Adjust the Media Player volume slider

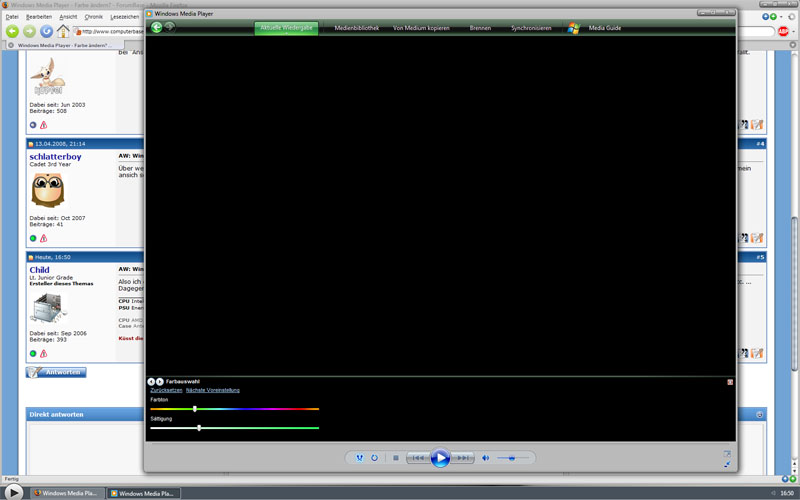512,458
